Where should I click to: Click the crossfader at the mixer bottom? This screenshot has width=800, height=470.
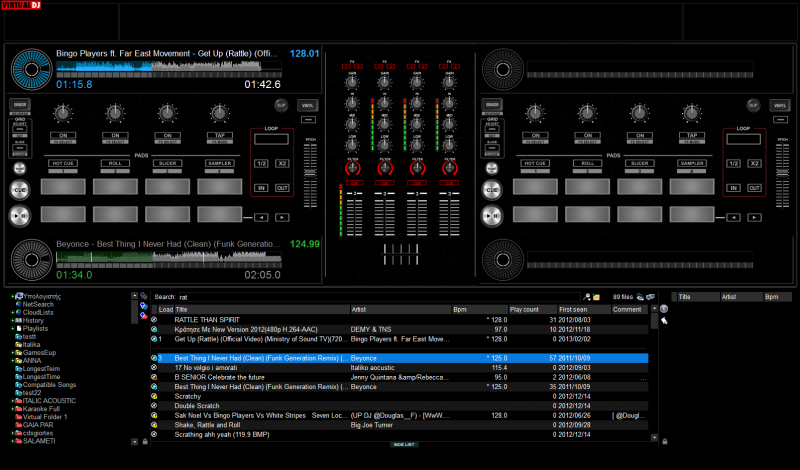click(401, 254)
